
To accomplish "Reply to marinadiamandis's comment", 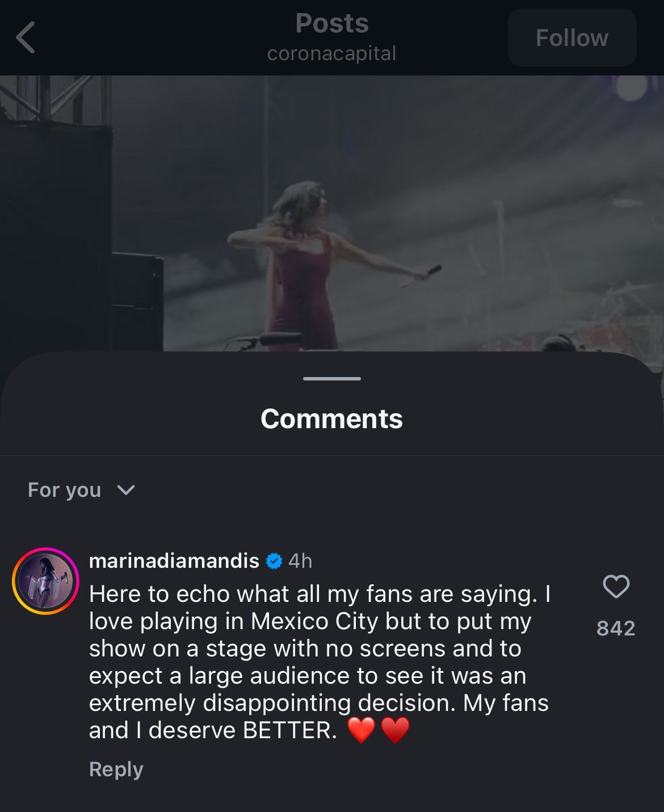I will [x=116, y=769].
